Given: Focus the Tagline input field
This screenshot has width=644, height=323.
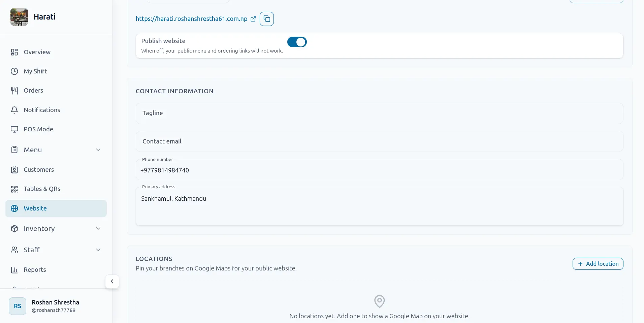Looking at the screenshot, I should (379, 113).
